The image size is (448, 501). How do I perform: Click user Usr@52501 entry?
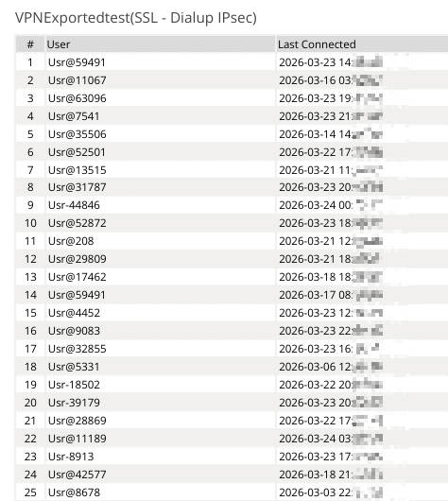pos(77,152)
